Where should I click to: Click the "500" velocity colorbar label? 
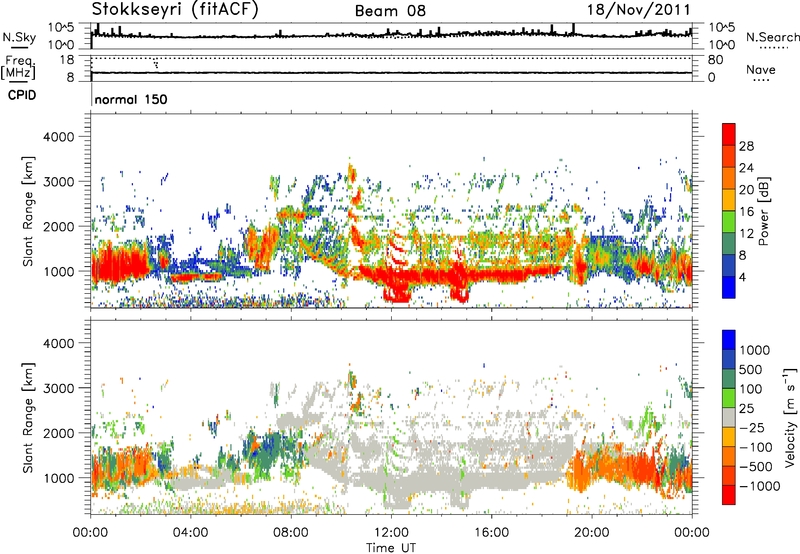(751, 370)
